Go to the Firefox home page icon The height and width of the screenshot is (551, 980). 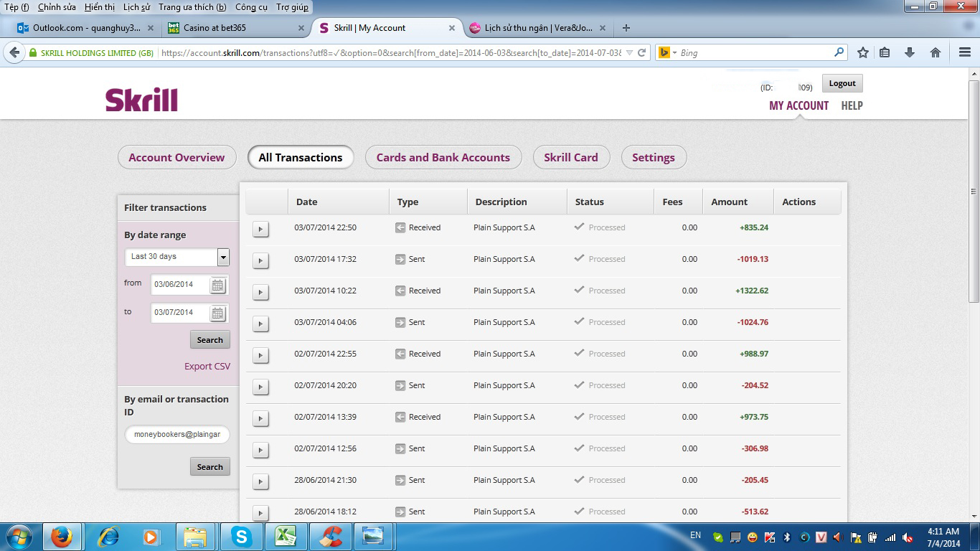coord(935,52)
